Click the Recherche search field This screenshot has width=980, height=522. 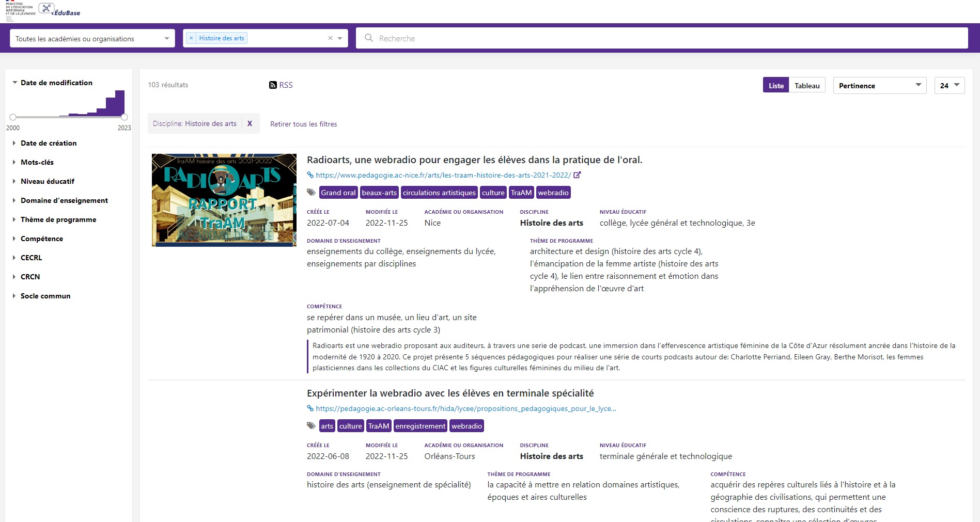point(662,38)
